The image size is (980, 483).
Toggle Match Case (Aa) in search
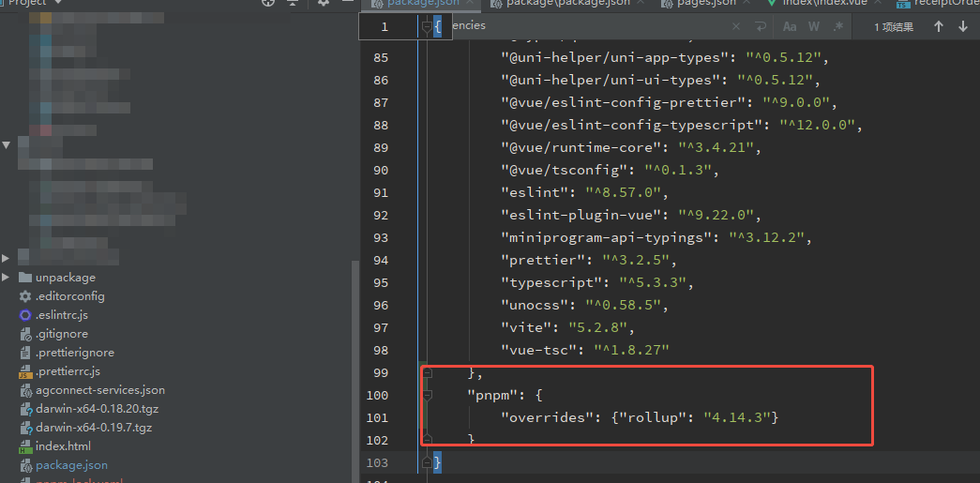[x=790, y=26]
